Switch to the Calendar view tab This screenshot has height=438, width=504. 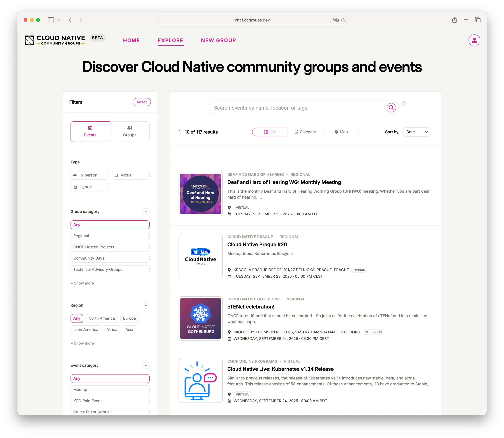[x=305, y=132]
